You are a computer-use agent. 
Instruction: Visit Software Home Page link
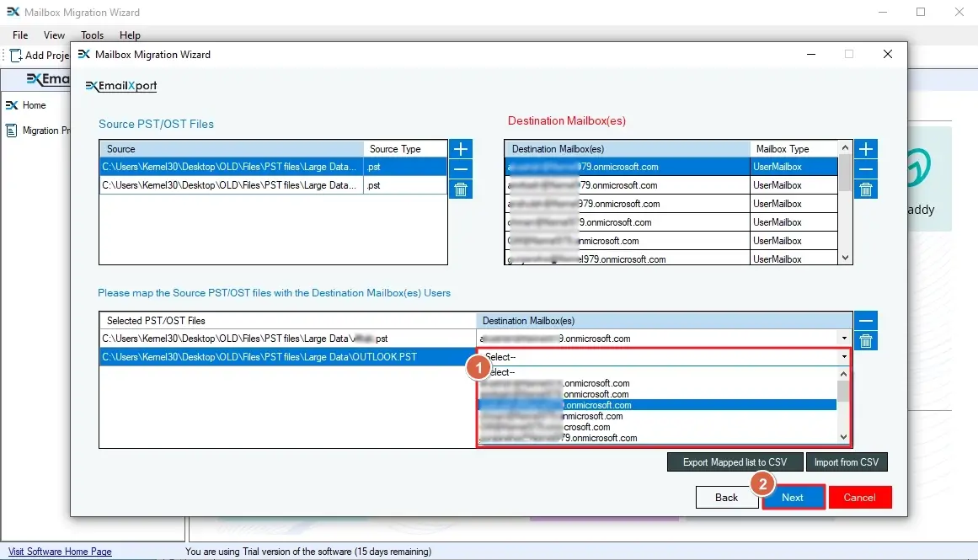[59, 551]
